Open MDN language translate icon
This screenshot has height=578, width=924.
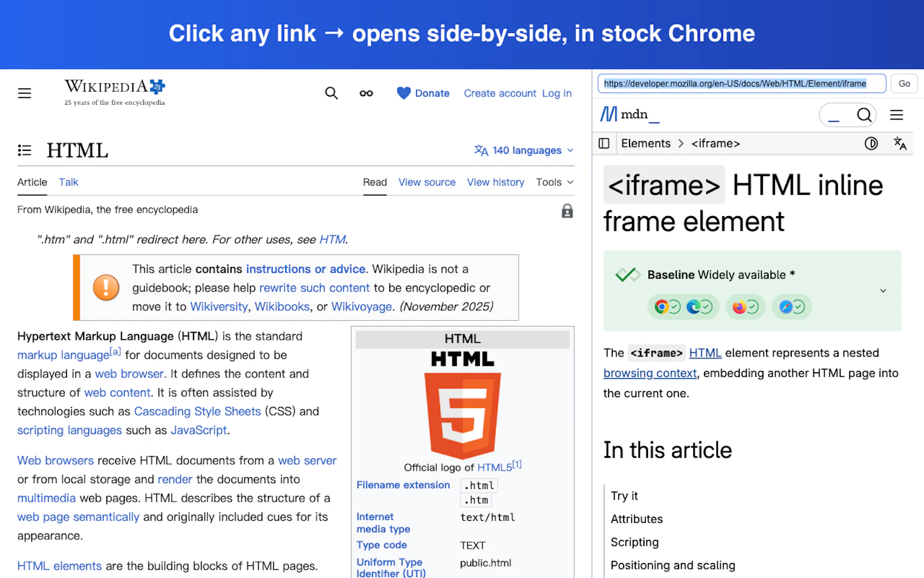pyautogui.click(x=900, y=143)
